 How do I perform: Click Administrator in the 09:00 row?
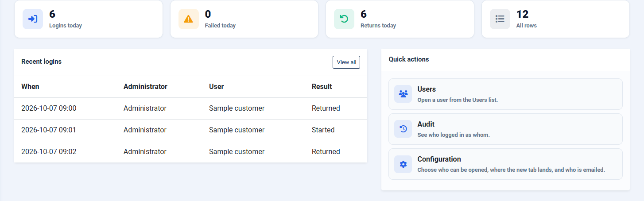tap(145, 108)
